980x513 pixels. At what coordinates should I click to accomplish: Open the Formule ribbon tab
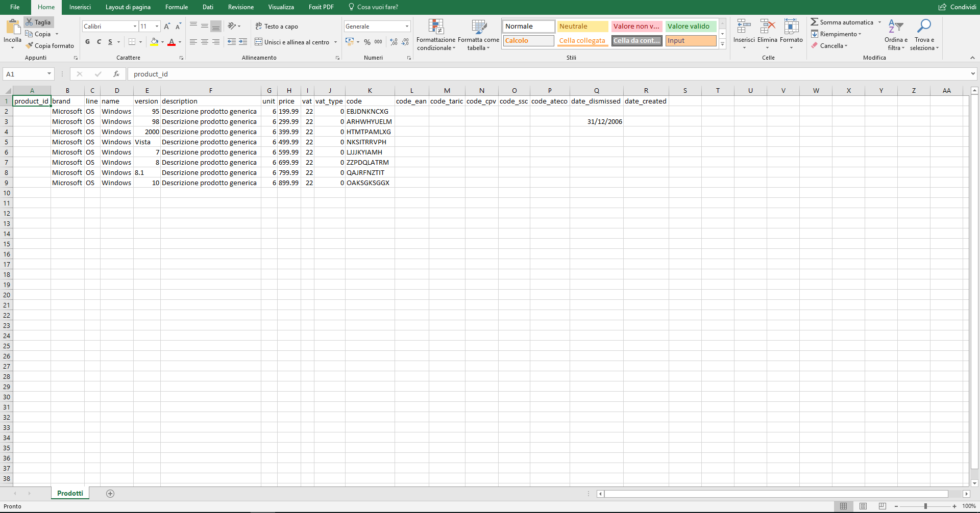tap(177, 7)
